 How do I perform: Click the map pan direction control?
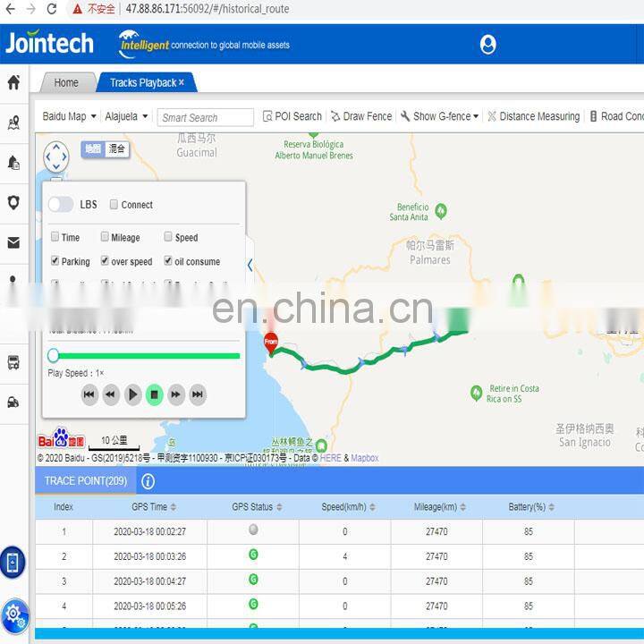point(56,157)
